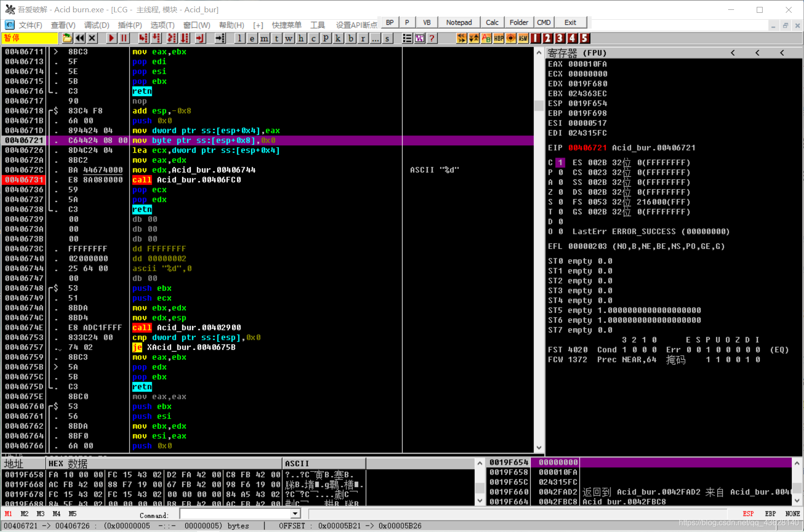Open References window with 'r' button
804x532 pixels.
363,38
